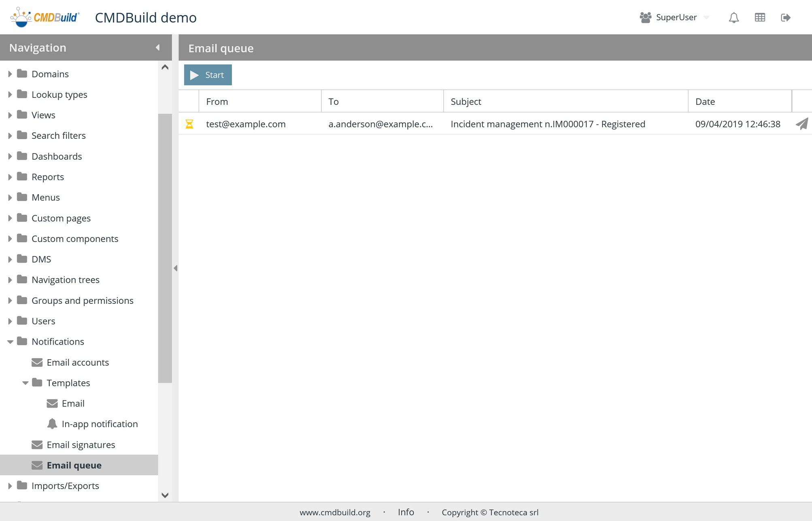Viewport: 812px width, 521px height.
Task: Collapse Navigation panel with header arrow
Action: pos(157,48)
